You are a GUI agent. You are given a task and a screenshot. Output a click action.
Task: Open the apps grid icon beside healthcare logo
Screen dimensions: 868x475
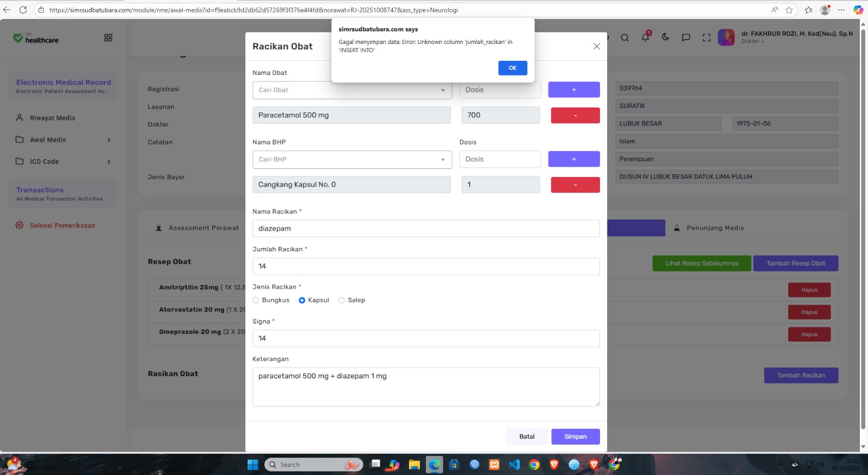pyautogui.click(x=108, y=37)
